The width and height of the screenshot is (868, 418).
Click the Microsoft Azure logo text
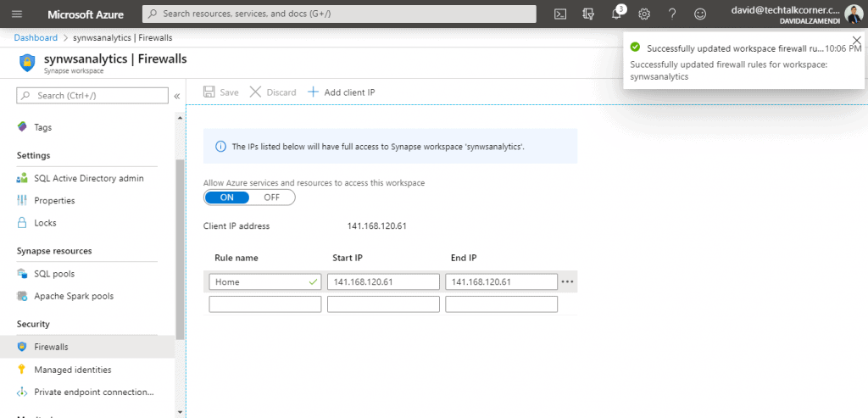(86, 14)
